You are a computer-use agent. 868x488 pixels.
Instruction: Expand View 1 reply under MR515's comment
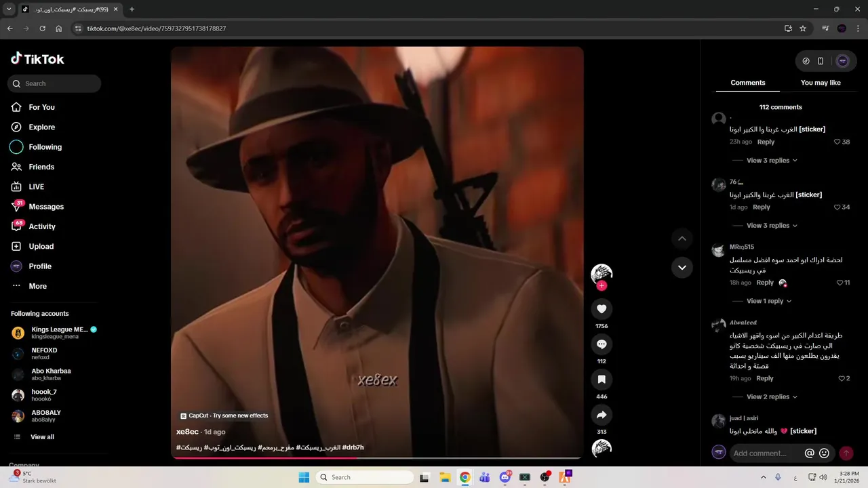click(x=769, y=301)
